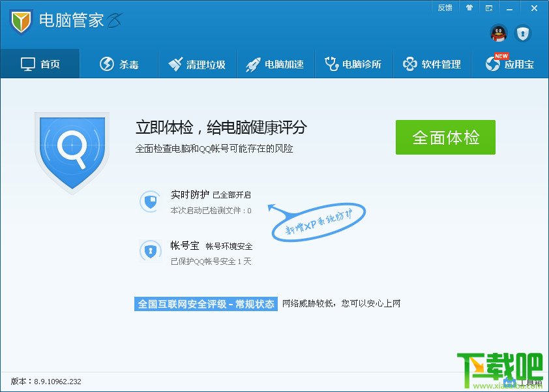Click text 已保护QQ帐号安全 1 天
Screen dimensions: 549x392
tap(211, 262)
